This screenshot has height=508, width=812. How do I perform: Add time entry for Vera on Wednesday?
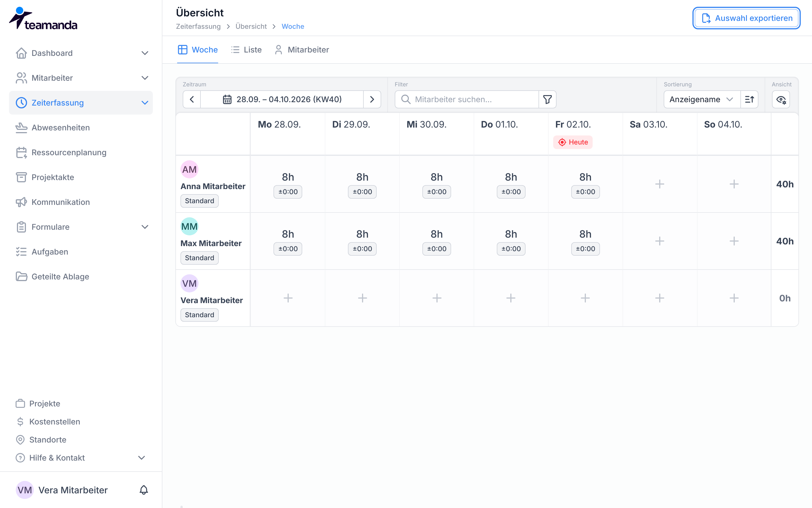pos(437,298)
